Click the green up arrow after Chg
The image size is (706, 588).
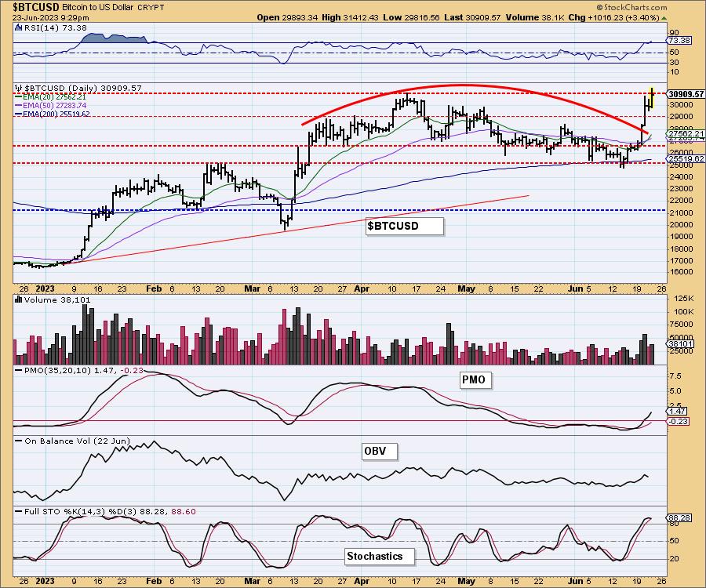664,18
